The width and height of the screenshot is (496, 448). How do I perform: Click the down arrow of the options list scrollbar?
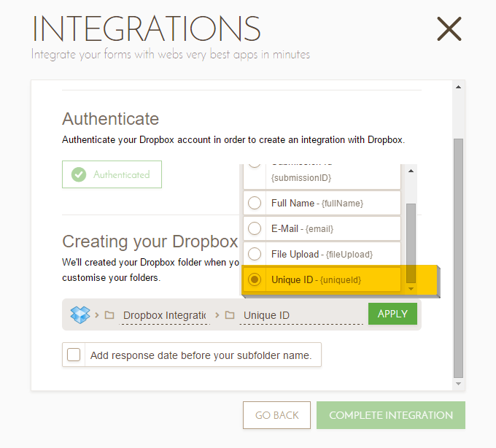(x=411, y=289)
